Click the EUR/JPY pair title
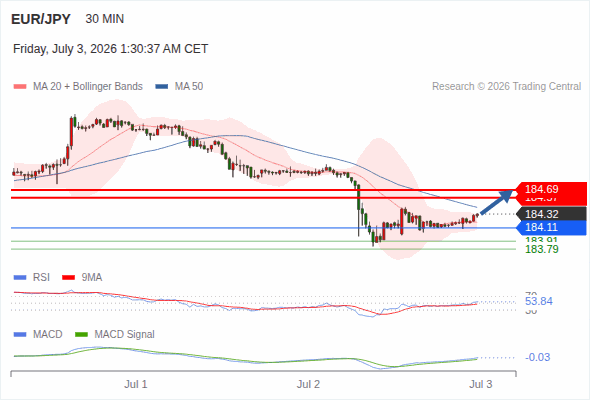This screenshot has height=400, width=590. (41, 19)
